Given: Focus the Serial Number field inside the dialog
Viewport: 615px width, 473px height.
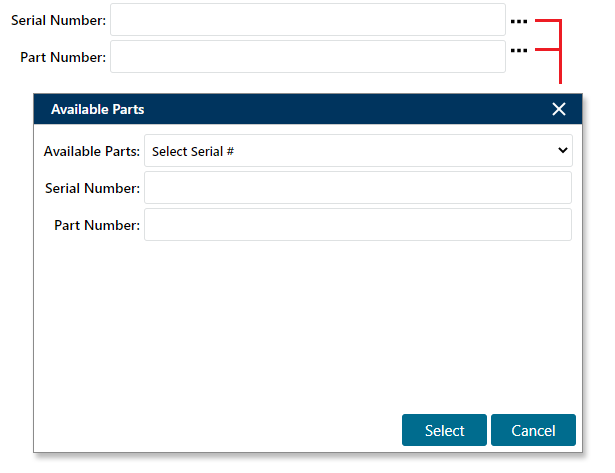Looking at the screenshot, I should point(358,188).
